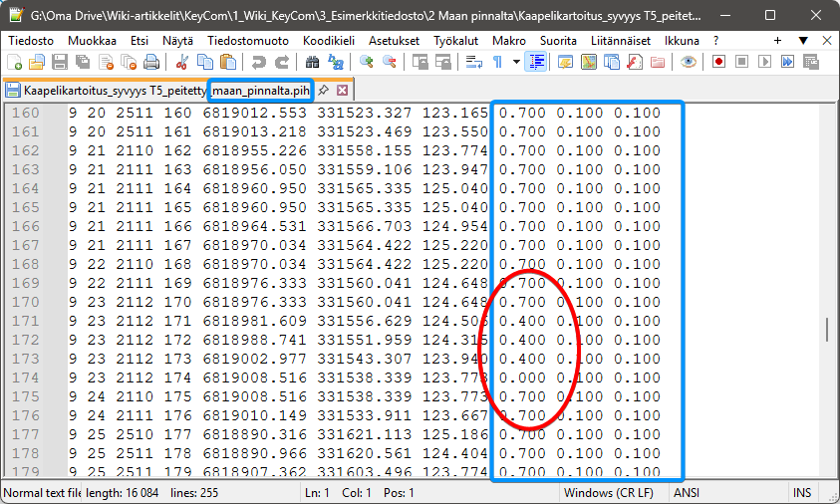Click the New file toolbar icon

pos(15,62)
